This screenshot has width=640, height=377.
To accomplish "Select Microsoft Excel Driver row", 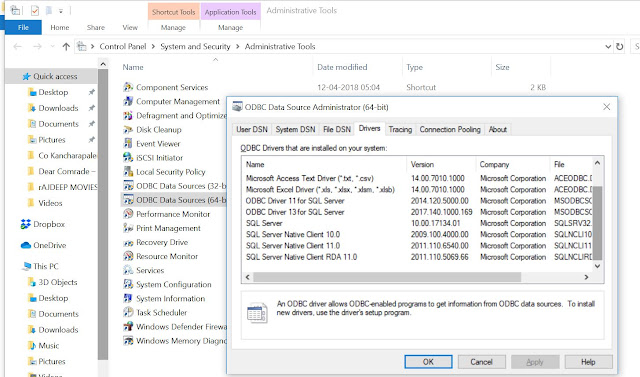I will point(417,190).
